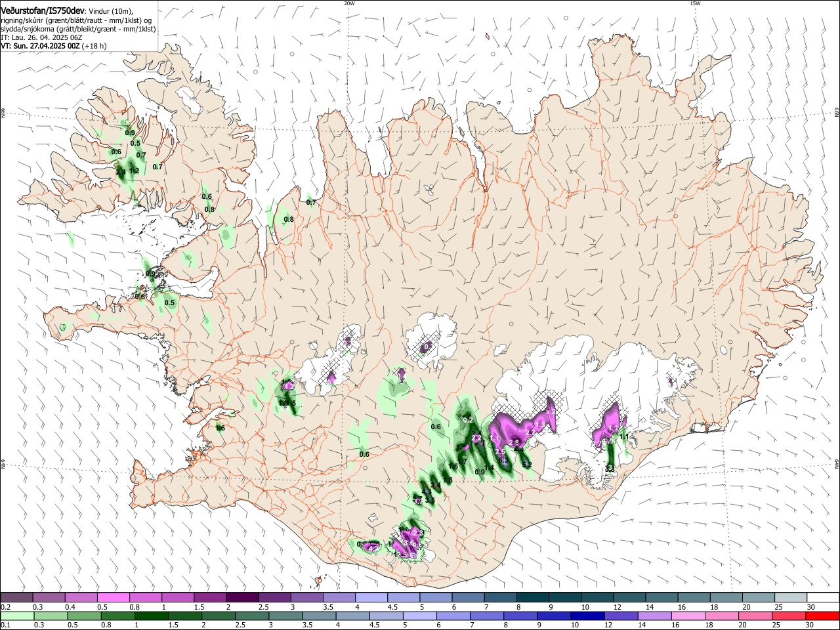This screenshot has width=840, height=630.
Task: Click the 20W longitude label
Action: pyautogui.click(x=349, y=3)
